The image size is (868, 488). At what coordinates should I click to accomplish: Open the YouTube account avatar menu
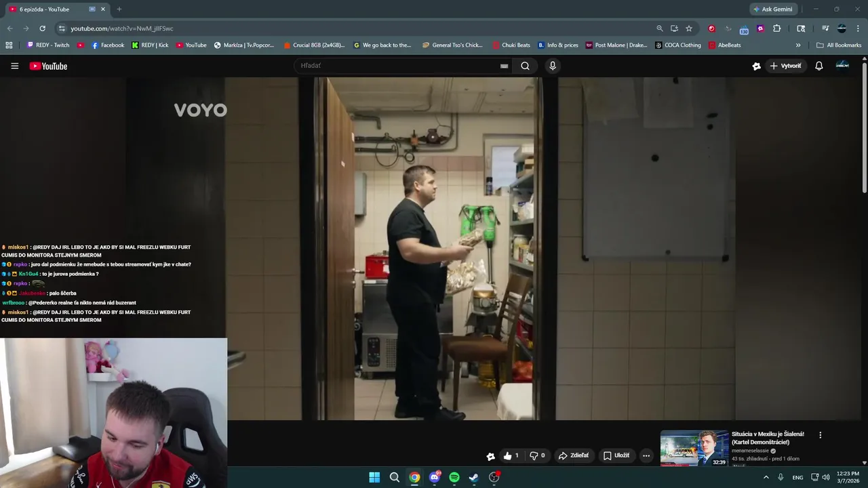[x=842, y=65]
